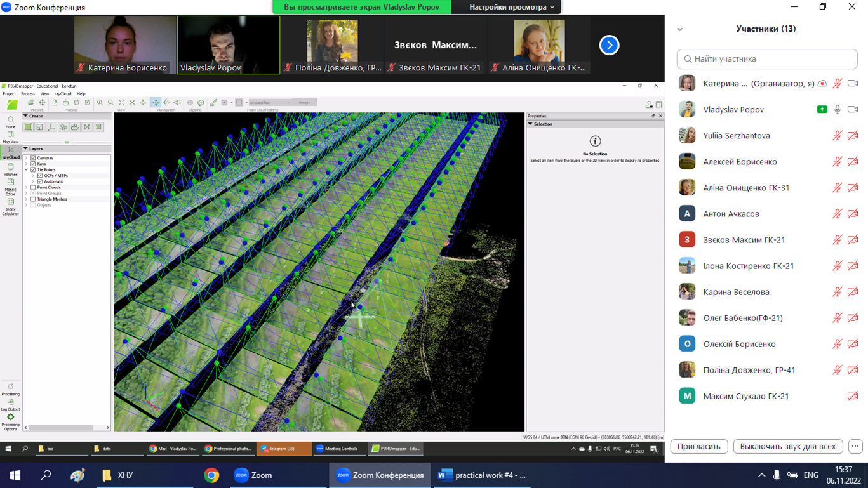The image size is (868, 488).
Task: Open the rayCloud menu in menu bar
Action: (63, 94)
